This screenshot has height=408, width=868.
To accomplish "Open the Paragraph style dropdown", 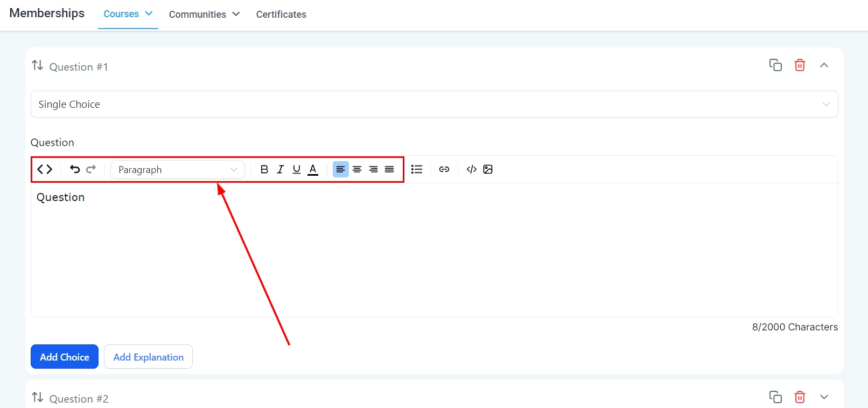I will (178, 170).
